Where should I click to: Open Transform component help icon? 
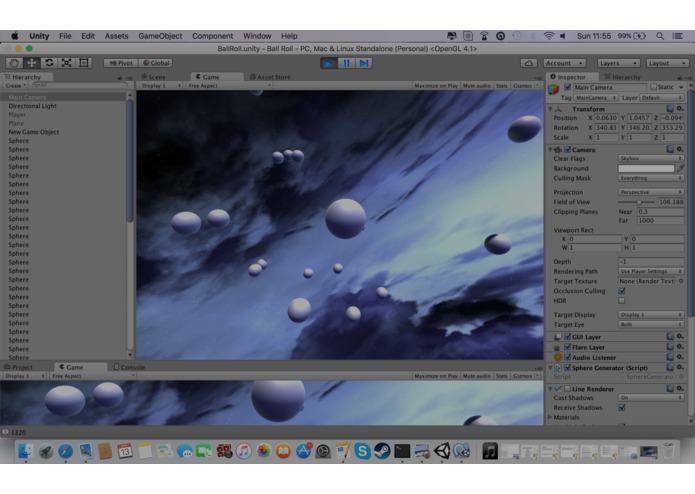[x=670, y=109]
